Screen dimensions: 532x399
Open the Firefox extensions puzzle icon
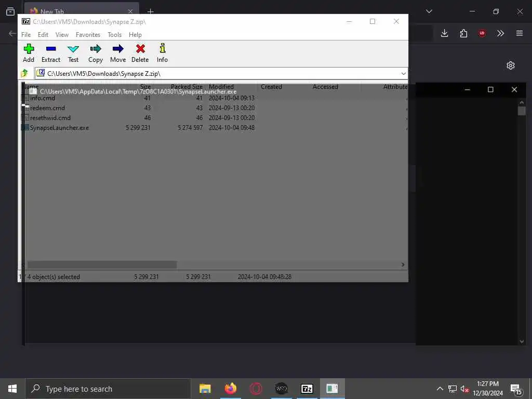(463, 33)
